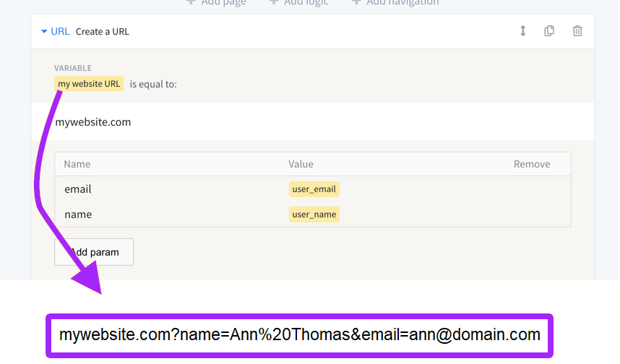This screenshot has width=620, height=364.
Task: Select the 'my website URL' variable tag
Action: coord(89,84)
